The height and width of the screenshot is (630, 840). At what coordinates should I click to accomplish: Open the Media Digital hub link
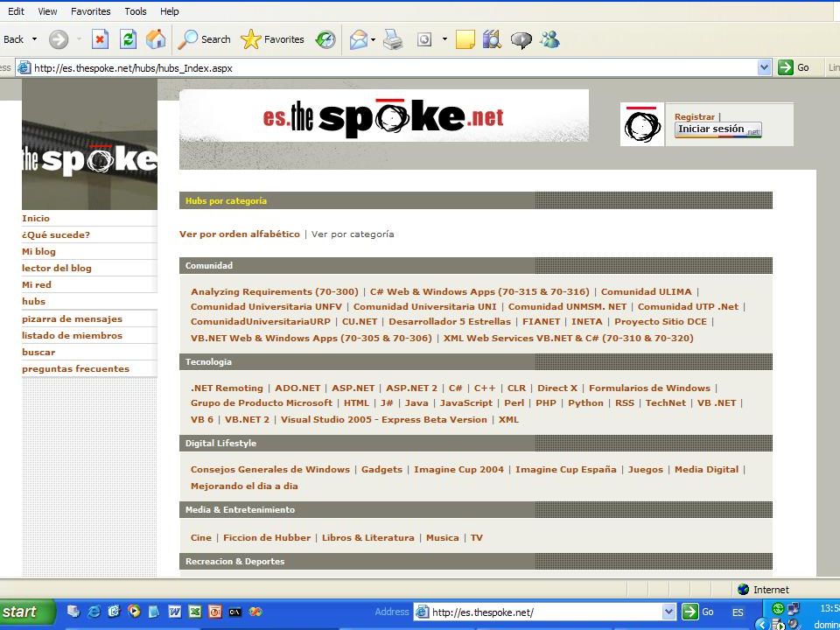tap(707, 469)
